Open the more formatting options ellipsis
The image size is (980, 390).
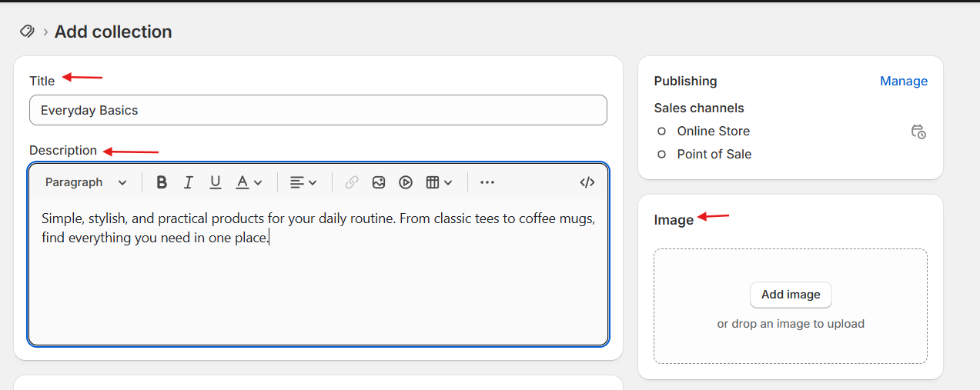[487, 182]
